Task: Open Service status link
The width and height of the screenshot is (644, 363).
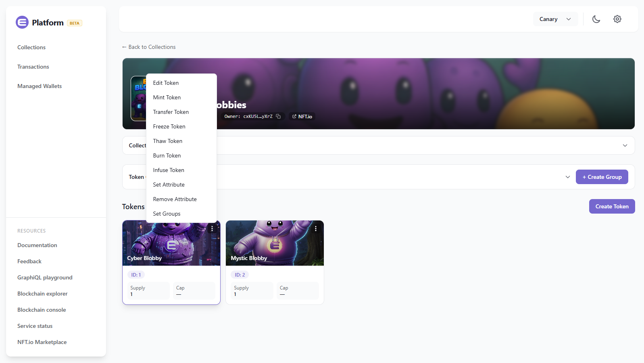Action: (x=35, y=326)
